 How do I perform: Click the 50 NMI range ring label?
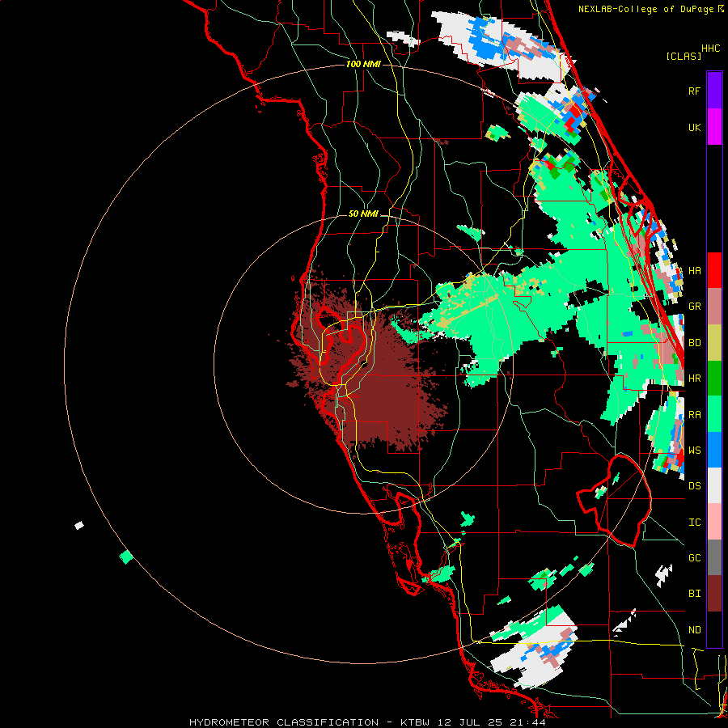pos(363,214)
